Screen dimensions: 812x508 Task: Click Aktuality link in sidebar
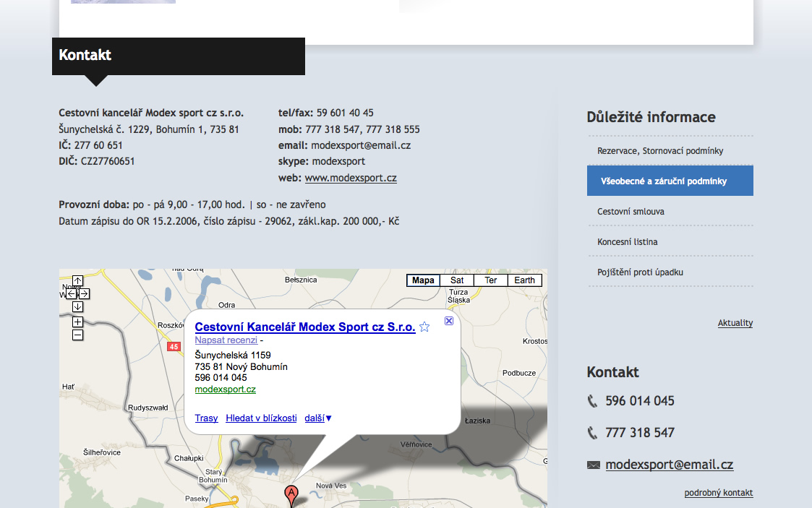735,323
